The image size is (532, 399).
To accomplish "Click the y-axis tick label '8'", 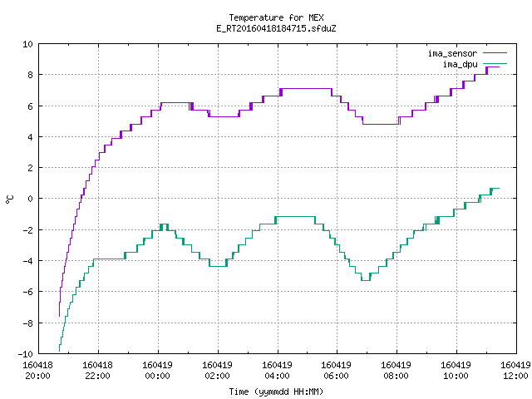I will 30,75.
